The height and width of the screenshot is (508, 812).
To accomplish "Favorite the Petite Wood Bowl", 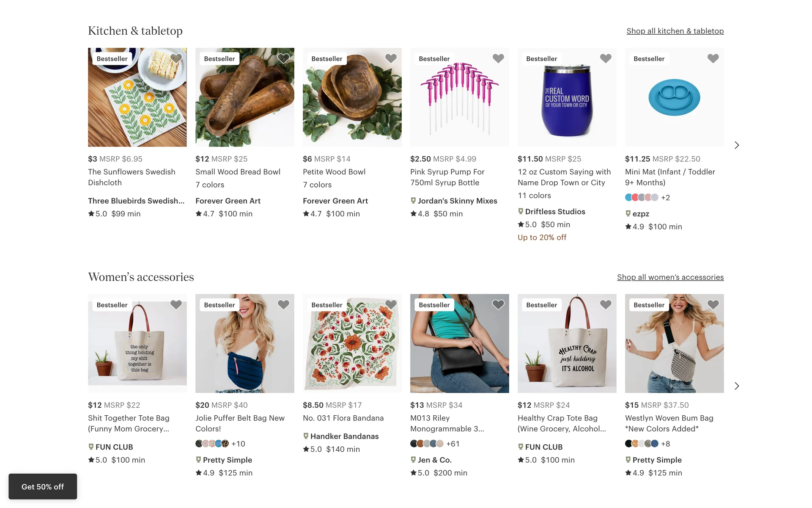I will [x=391, y=58].
